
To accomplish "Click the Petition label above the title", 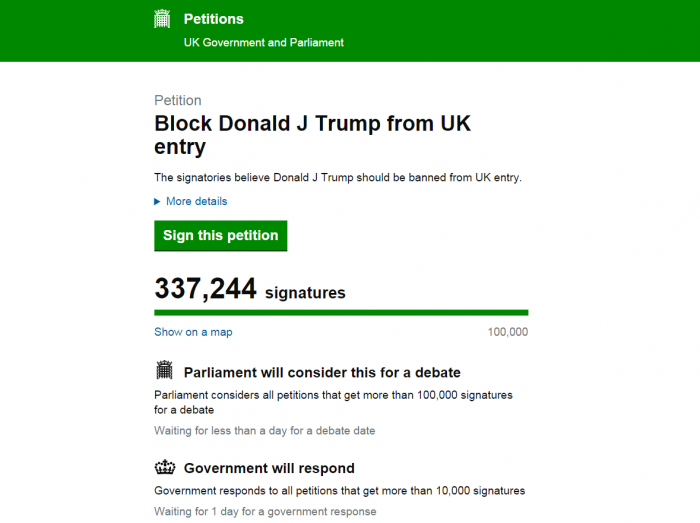I will coord(177,101).
